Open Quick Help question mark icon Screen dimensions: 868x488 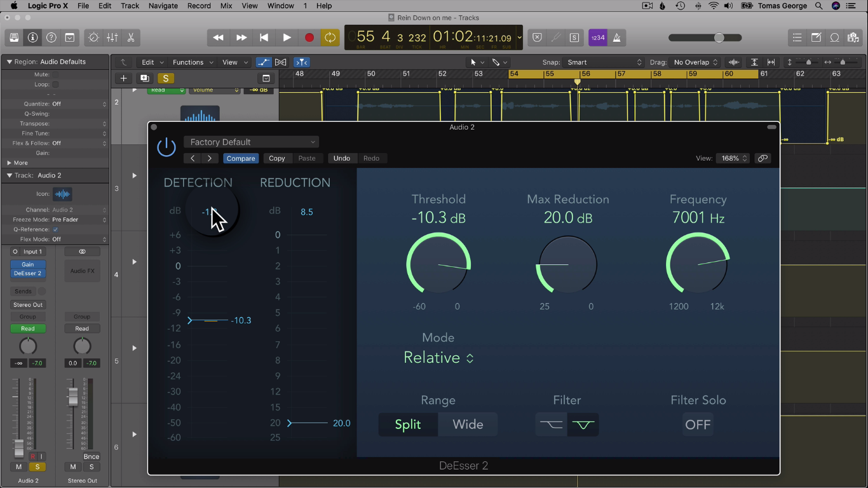click(x=51, y=37)
